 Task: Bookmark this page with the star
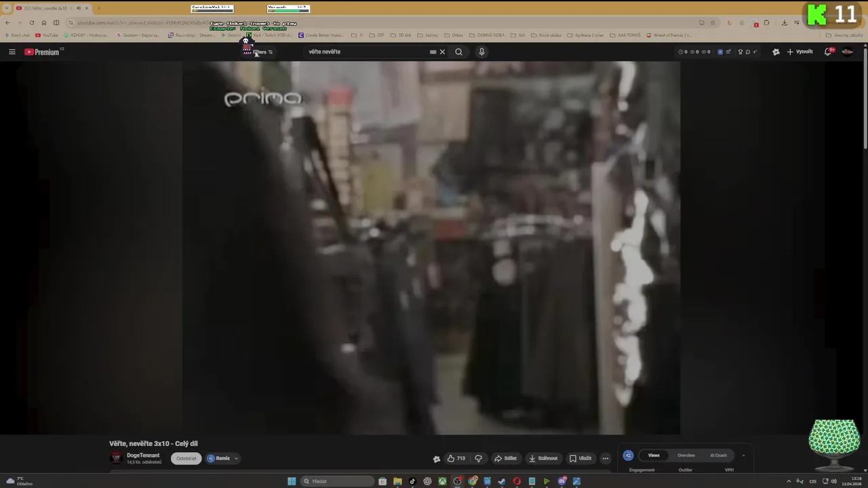click(x=712, y=22)
